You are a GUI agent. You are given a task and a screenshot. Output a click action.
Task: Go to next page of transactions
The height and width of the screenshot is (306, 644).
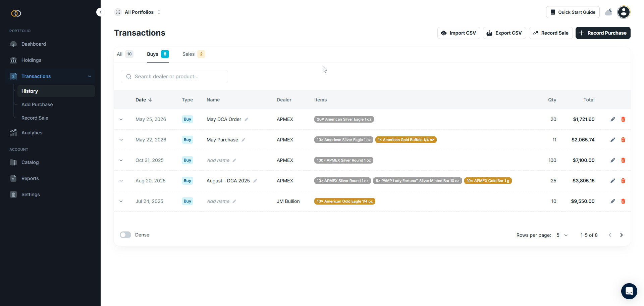pos(622,235)
